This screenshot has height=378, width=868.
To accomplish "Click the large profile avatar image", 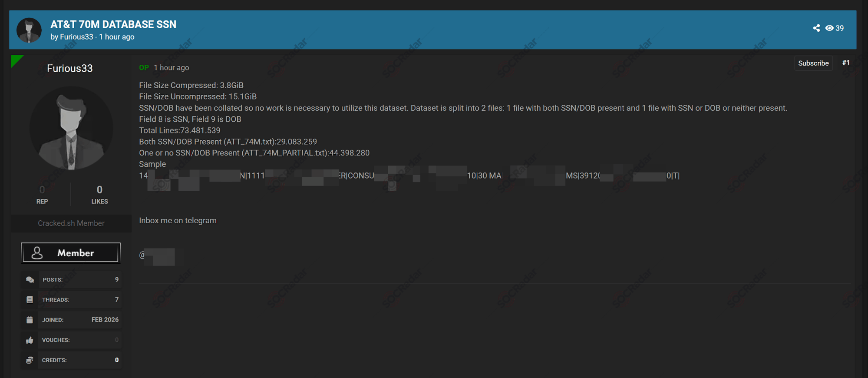I will (x=71, y=128).
